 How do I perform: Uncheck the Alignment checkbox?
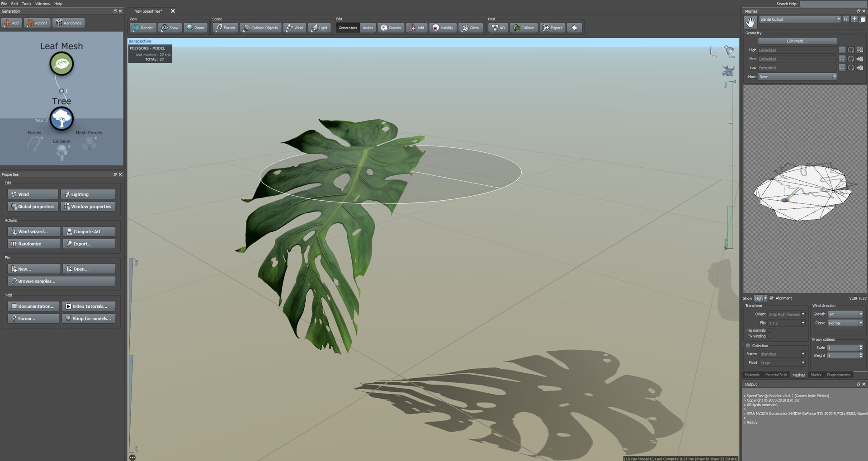coord(771,298)
